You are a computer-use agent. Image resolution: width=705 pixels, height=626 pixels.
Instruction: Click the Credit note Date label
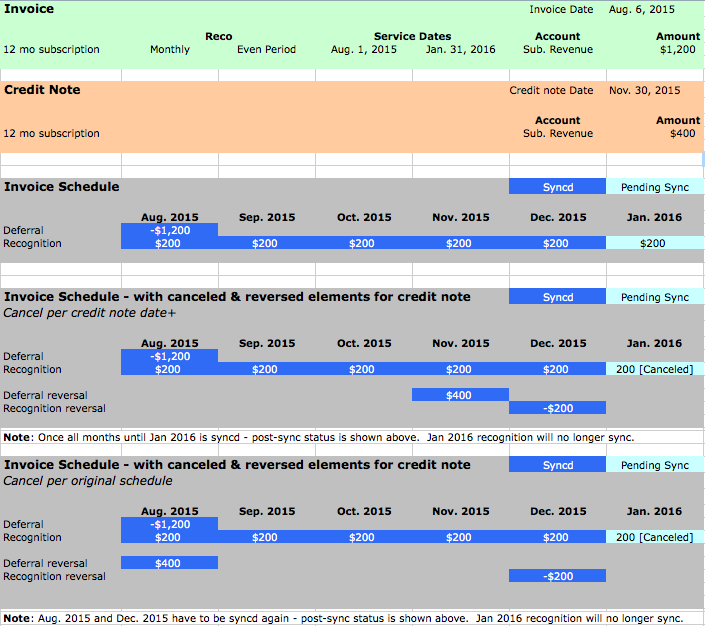click(x=551, y=90)
